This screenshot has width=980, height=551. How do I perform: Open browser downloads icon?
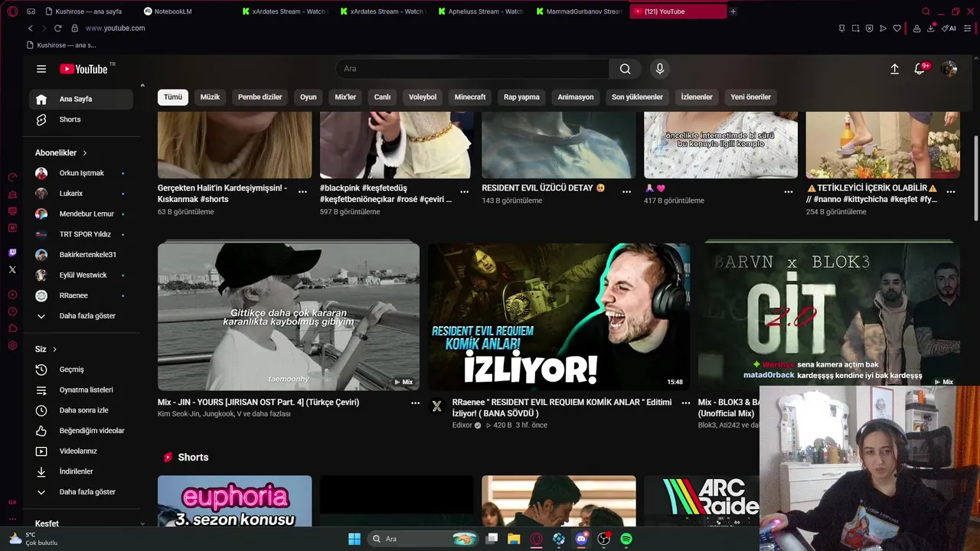click(931, 28)
